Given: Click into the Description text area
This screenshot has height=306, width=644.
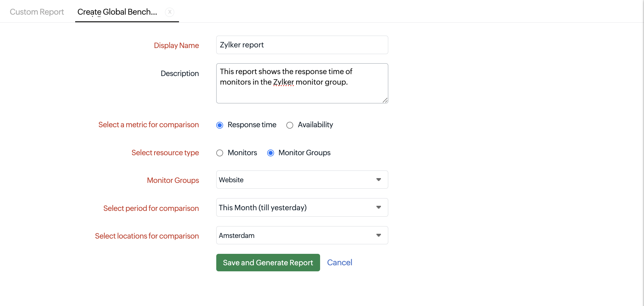Looking at the screenshot, I should [x=302, y=83].
